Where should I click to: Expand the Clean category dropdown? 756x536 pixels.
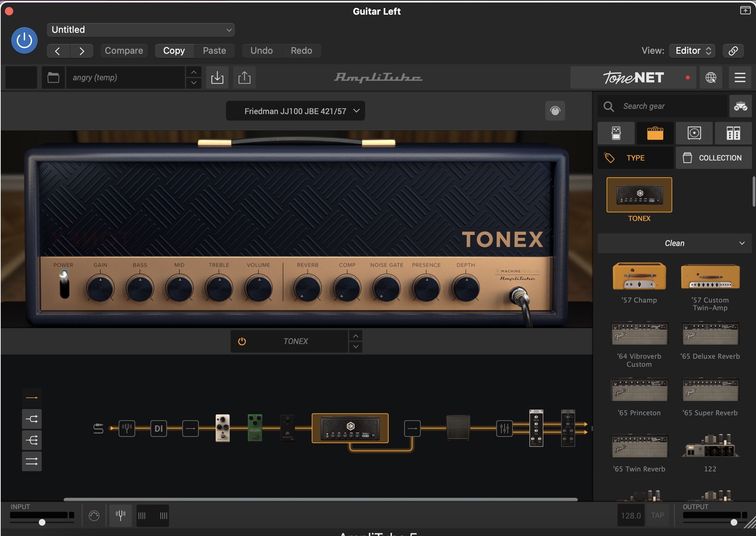tap(675, 243)
